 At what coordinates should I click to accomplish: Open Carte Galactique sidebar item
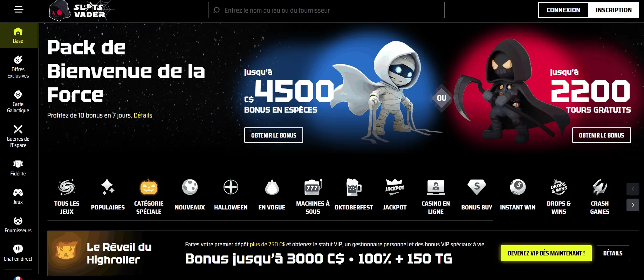18,101
